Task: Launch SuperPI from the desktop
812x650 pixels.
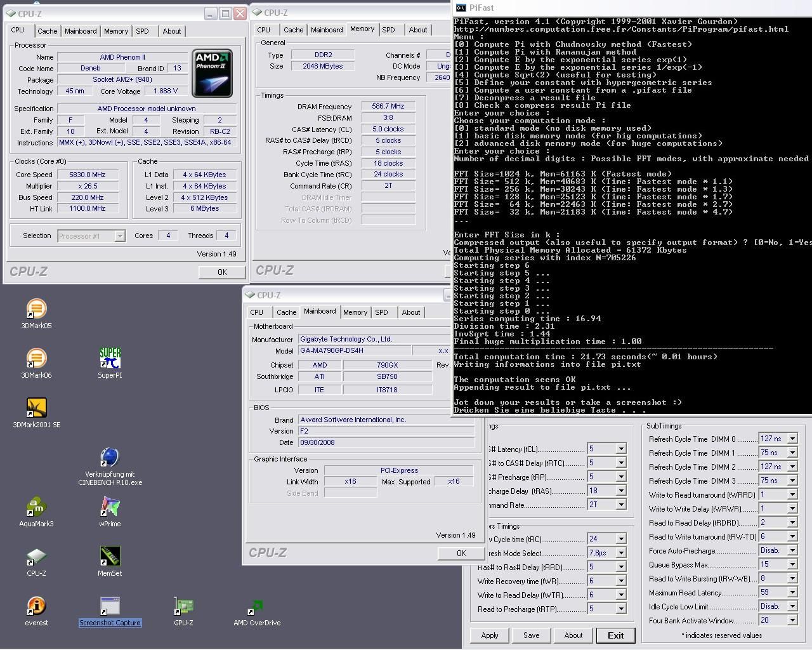Action: coord(110,363)
